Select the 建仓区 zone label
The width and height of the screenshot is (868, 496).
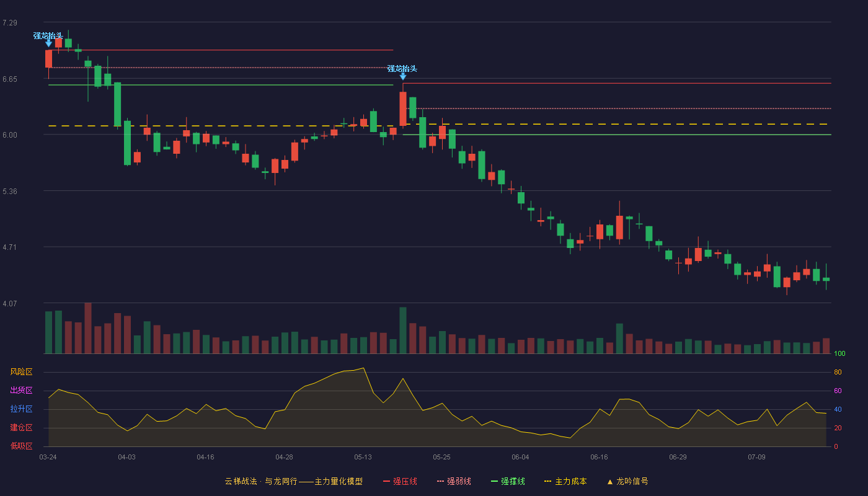pyautogui.click(x=21, y=428)
